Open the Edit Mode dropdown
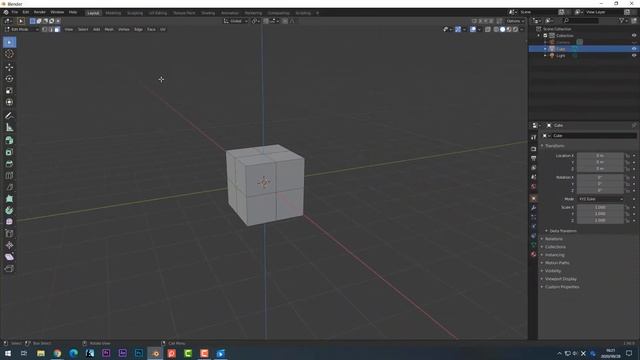The width and height of the screenshot is (640, 360). point(22,29)
